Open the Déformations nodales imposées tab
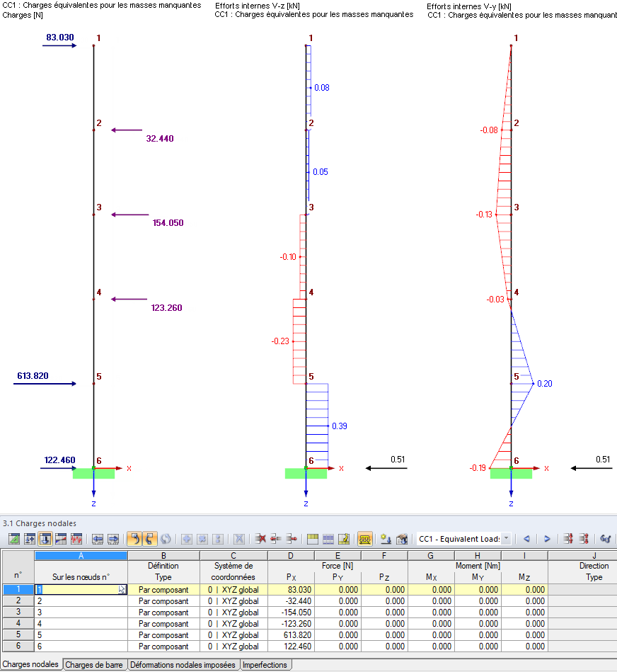This screenshot has height=672, width=617. [x=183, y=665]
